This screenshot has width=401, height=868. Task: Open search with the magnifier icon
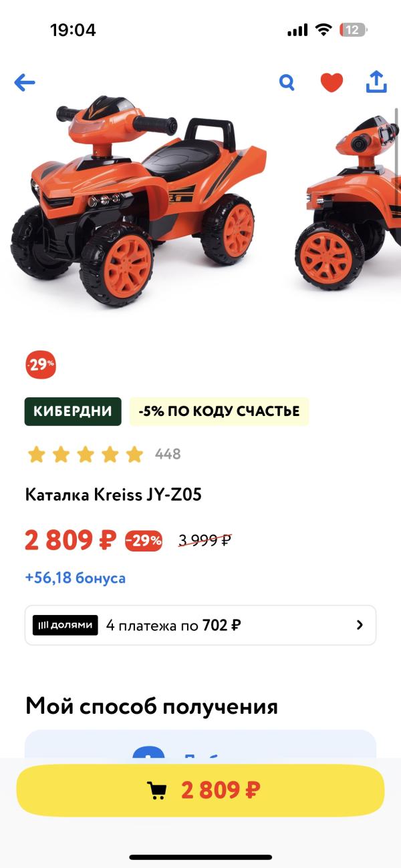click(287, 83)
